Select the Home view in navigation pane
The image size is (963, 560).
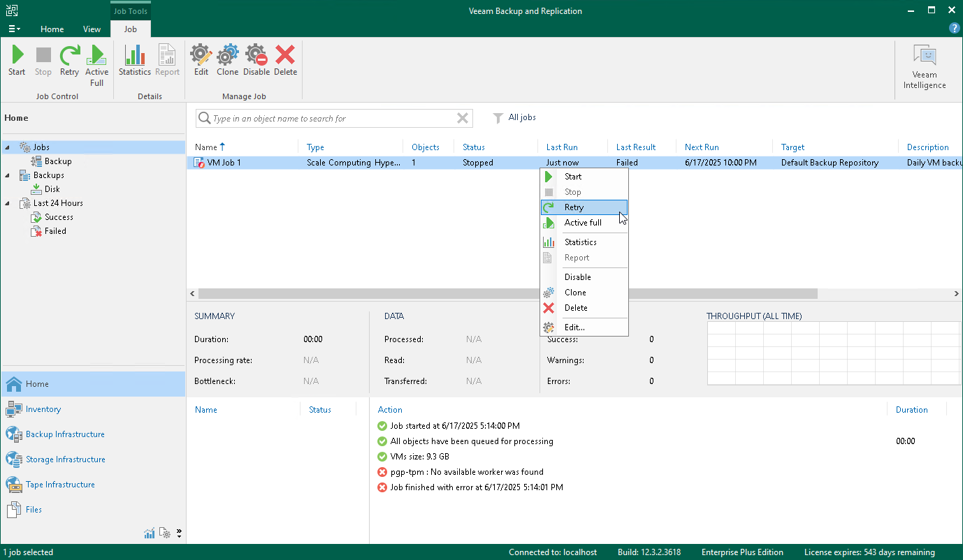[92, 384]
